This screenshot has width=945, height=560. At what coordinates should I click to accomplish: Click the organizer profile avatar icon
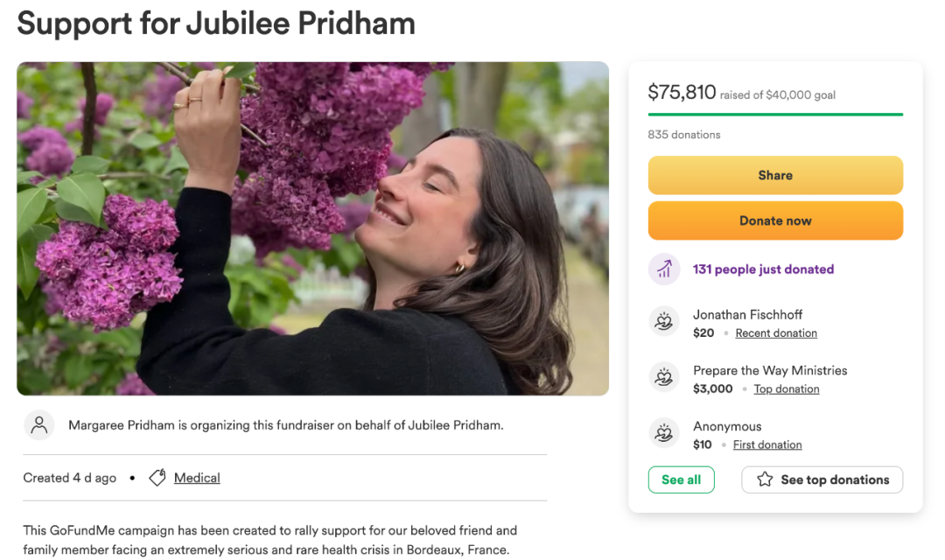pos(39,425)
